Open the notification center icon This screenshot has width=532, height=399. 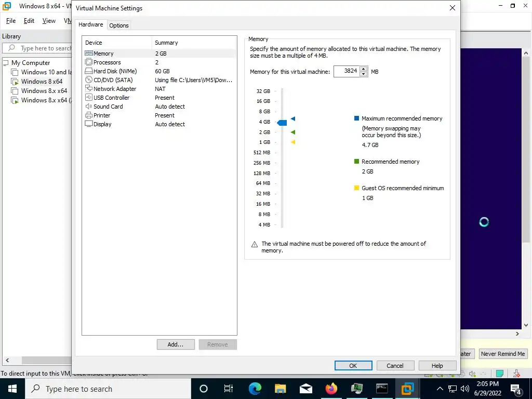(x=516, y=389)
